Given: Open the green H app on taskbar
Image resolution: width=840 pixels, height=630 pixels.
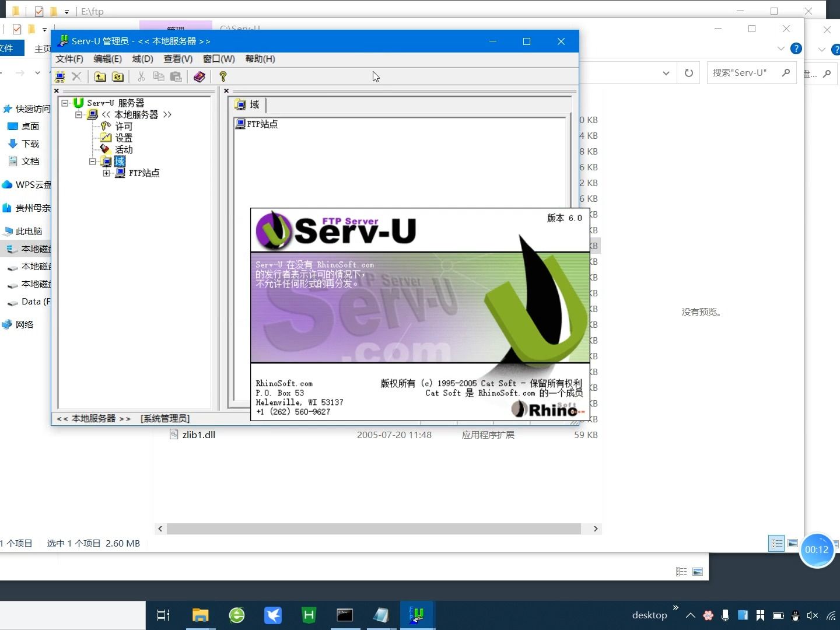Looking at the screenshot, I should tap(309, 615).
